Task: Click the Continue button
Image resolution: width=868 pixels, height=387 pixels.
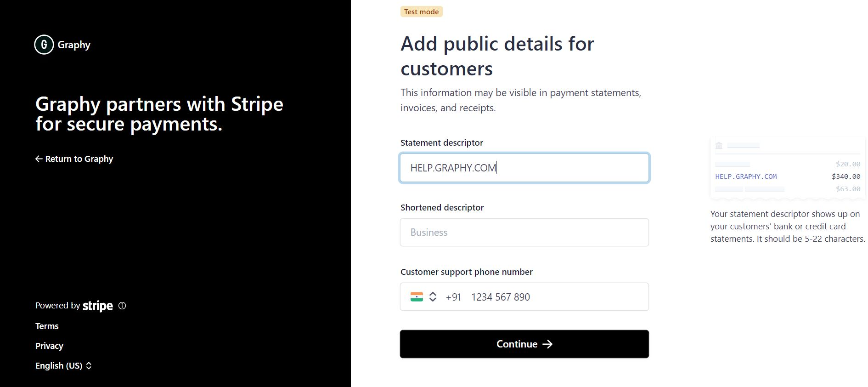Action: (524, 344)
